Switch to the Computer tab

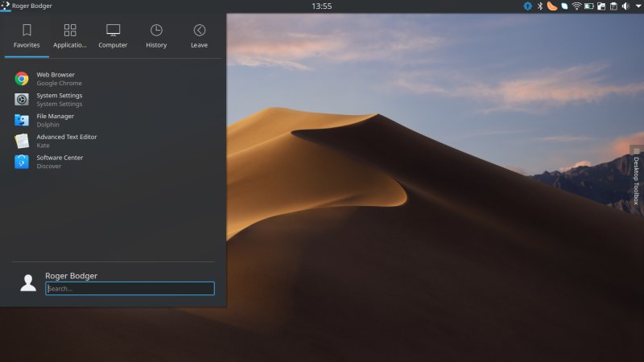(x=113, y=36)
